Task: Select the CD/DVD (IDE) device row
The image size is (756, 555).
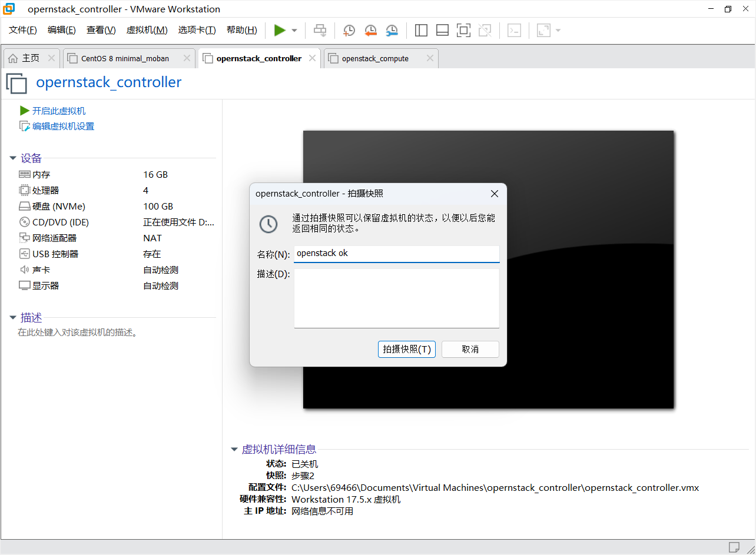Action: tap(117, 222)
